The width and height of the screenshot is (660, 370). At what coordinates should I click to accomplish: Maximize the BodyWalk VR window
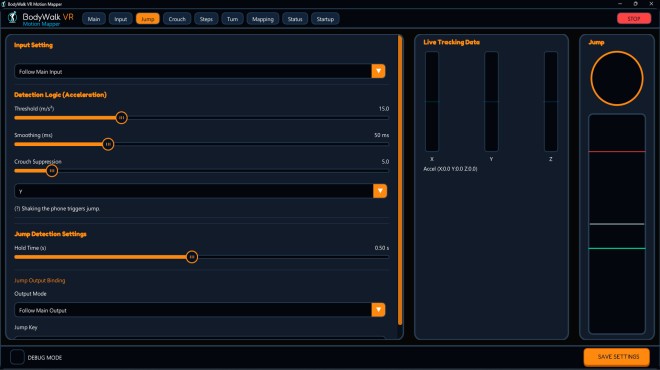click(635, 4)
